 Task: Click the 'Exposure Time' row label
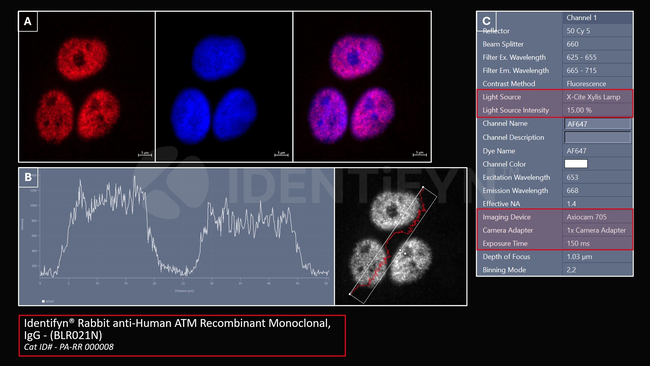tap(505, 244)
